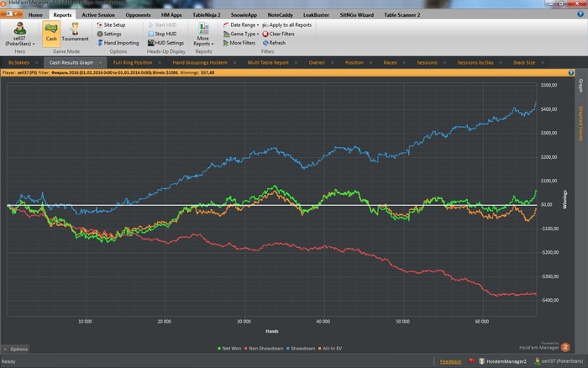Click the Feedback link
This screenshot has width=588, height=368.
pos(450,361)
